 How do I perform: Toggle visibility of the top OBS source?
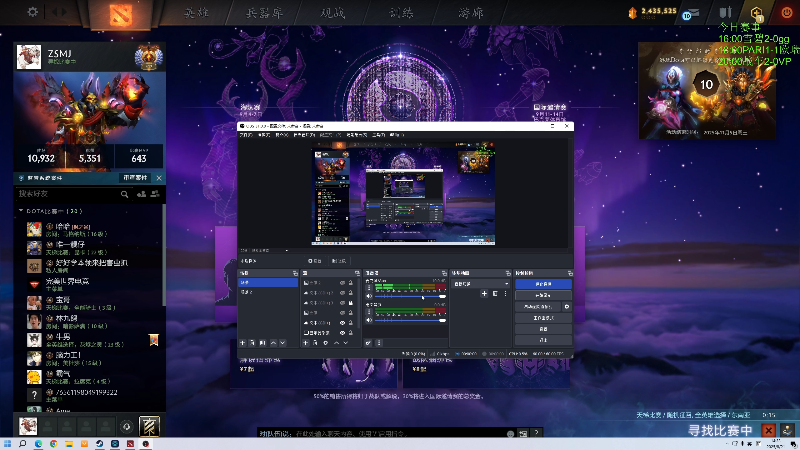(x=342, y=283)
